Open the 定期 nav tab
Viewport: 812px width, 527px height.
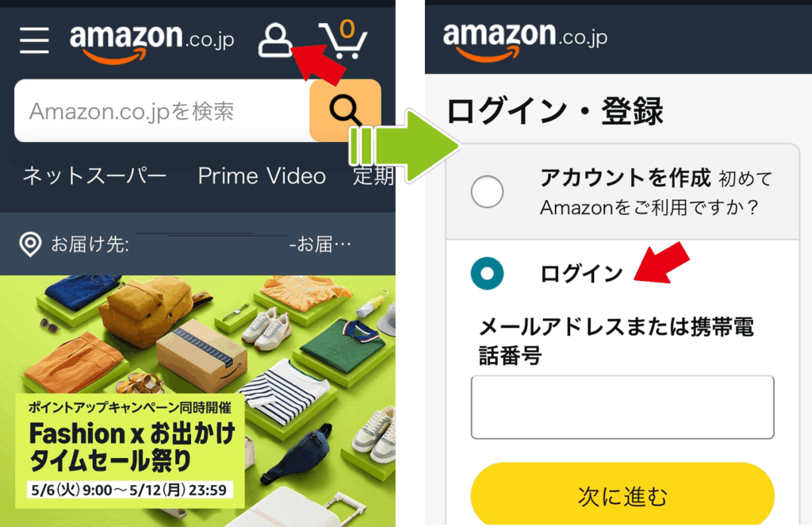pyautogui.click(x=374, y=175)
